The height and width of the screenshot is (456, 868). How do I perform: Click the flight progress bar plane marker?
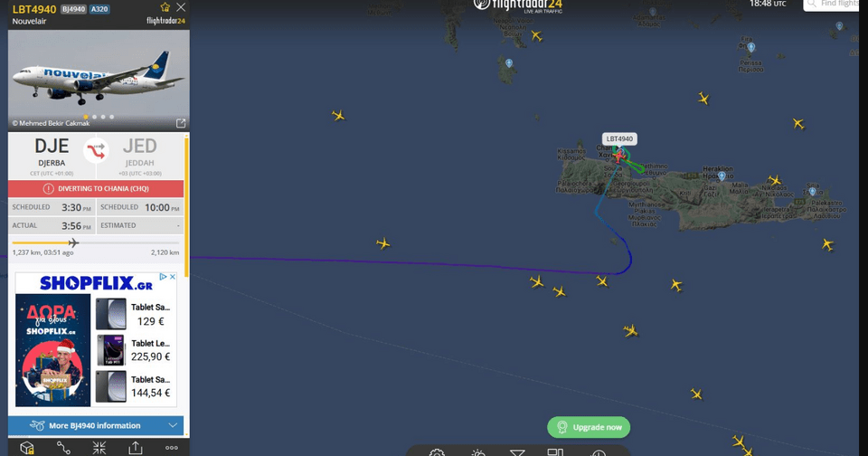[73, 242]
